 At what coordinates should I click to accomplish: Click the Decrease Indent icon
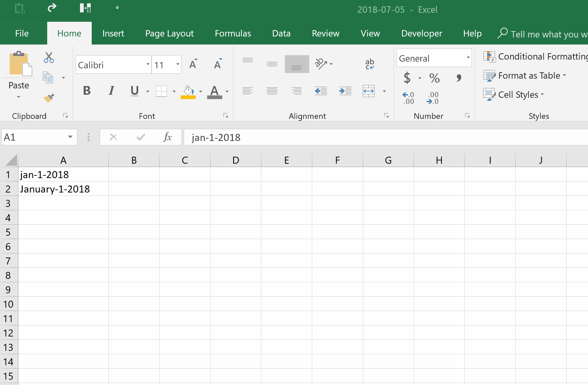click(x=321, y=91)
